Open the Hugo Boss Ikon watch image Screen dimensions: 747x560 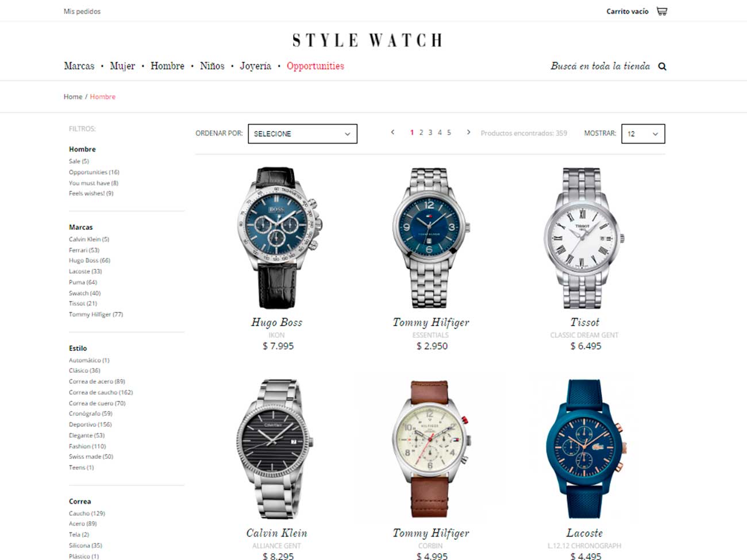pos(278,238)
